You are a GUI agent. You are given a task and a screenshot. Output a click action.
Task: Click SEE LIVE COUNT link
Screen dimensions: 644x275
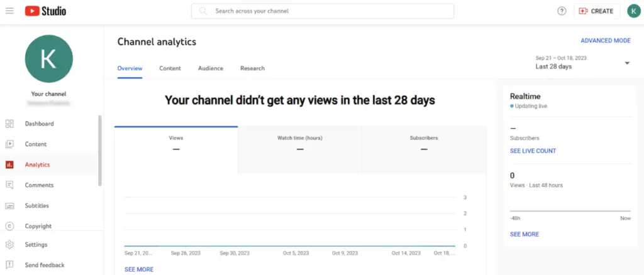[533, 151]
